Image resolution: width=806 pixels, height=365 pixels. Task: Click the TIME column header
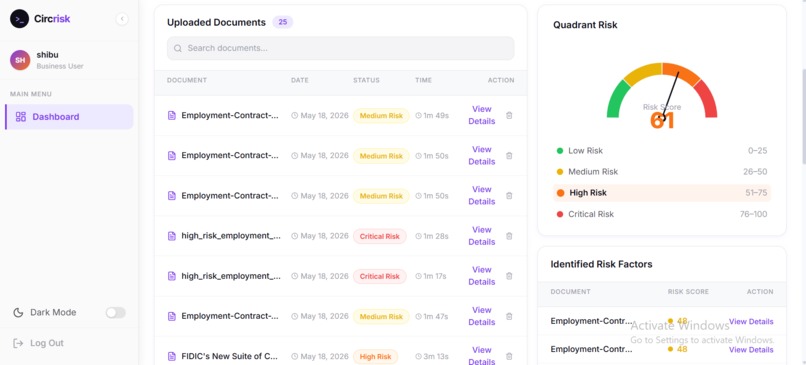pos(424,80)
